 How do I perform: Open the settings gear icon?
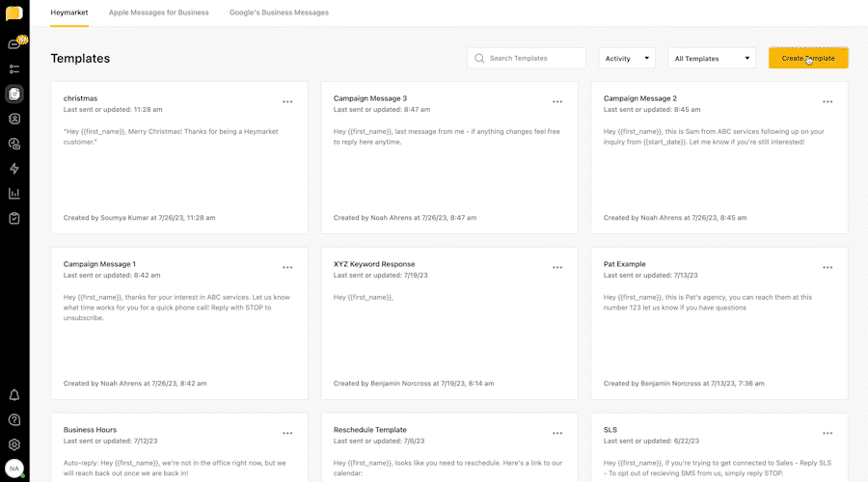14,444
